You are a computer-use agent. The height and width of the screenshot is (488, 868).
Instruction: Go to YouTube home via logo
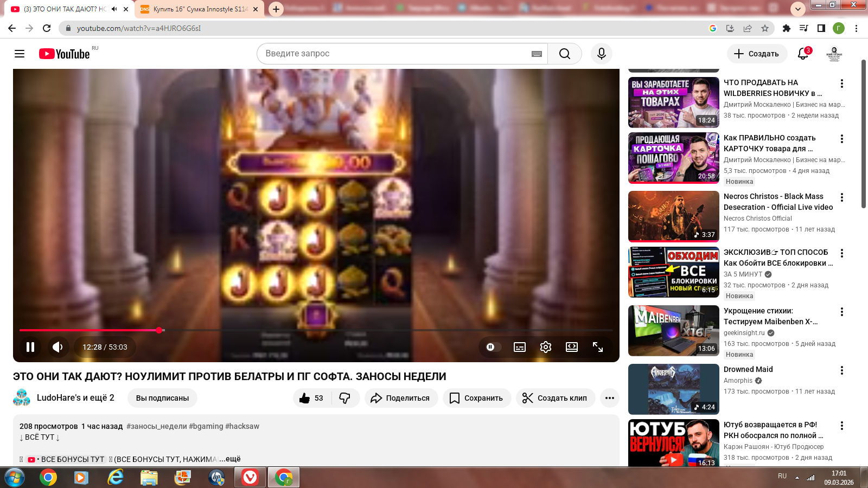(65, 54)
